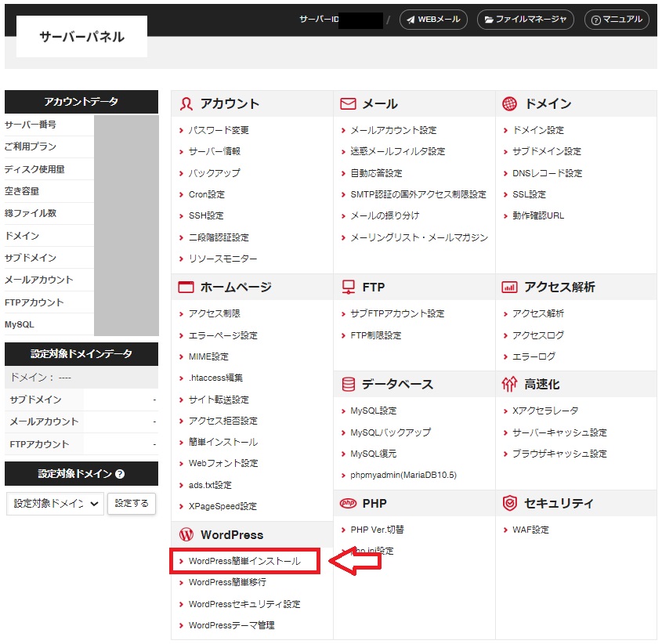Viewport: 662px width, 644px height.
Task: Click the database cylinder icon
Action: 349,385
